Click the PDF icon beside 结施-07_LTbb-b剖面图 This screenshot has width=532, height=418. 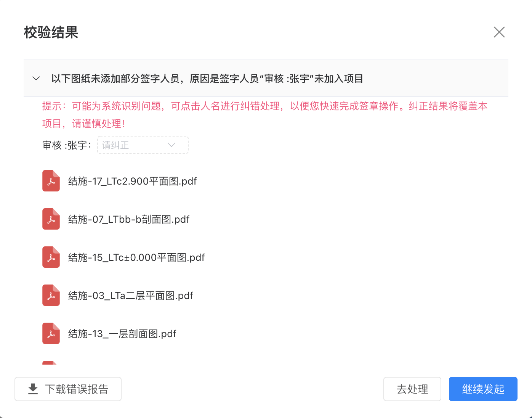(51, 219)
